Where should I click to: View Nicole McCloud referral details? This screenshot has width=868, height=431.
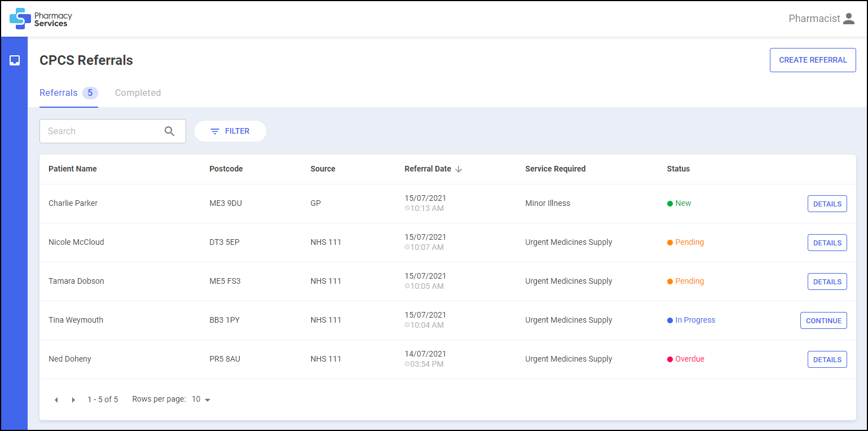point(827,243)
